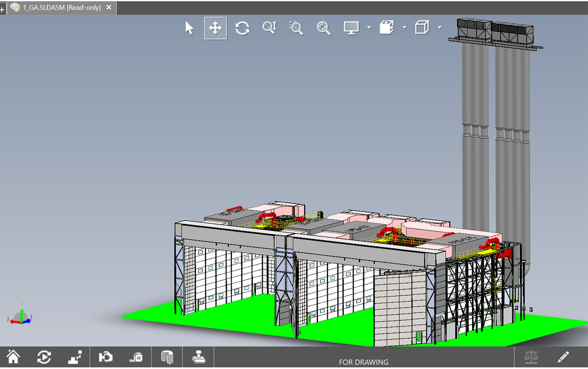Activate the Pan tool

(215, 28)
